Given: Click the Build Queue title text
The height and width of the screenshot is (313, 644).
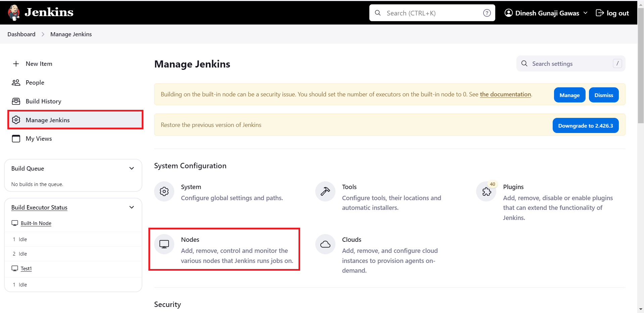Looking at the screenshot, I should point(28,169).
